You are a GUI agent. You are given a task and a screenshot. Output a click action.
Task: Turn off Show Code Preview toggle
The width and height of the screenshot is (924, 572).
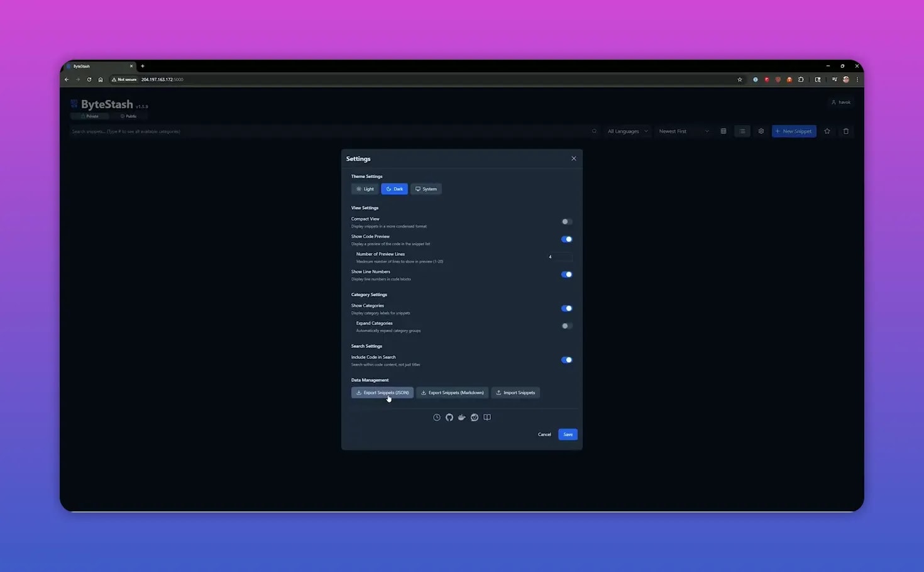coord(566,239)
